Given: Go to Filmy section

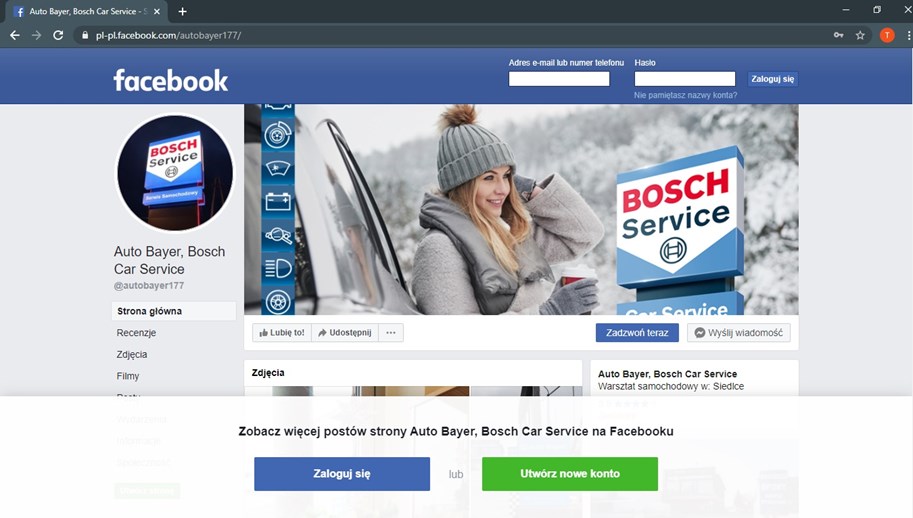Looking at the screenshot, I should (128, 377).
